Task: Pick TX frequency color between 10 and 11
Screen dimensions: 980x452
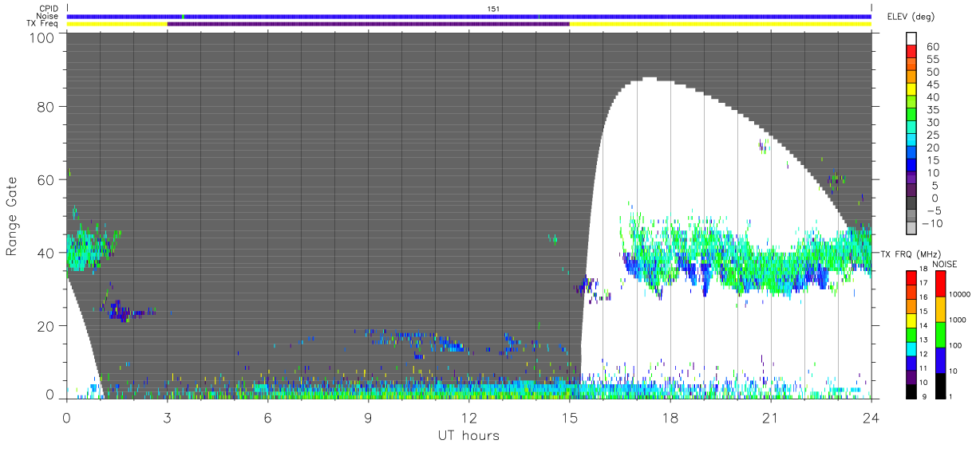Action: (911, 375)
